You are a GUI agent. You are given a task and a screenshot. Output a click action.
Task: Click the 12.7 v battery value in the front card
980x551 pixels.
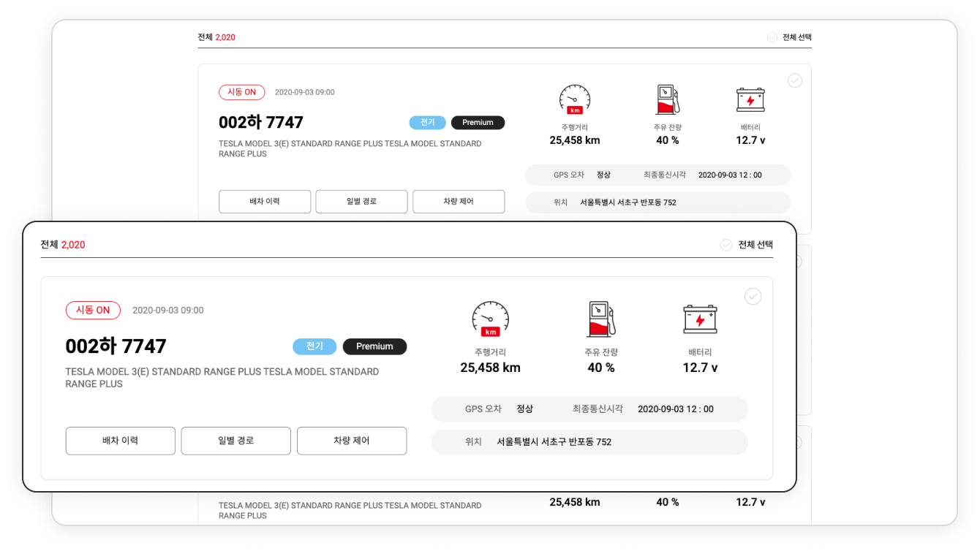700,368
